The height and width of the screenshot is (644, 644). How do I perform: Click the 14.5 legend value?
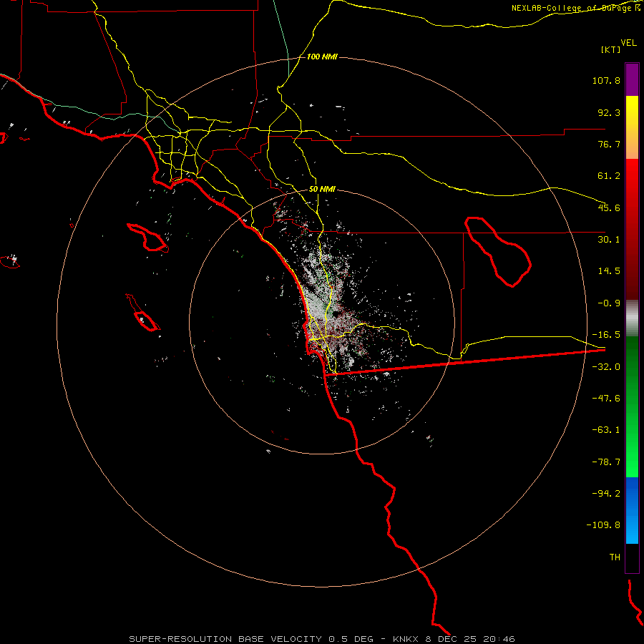point(609,271)
